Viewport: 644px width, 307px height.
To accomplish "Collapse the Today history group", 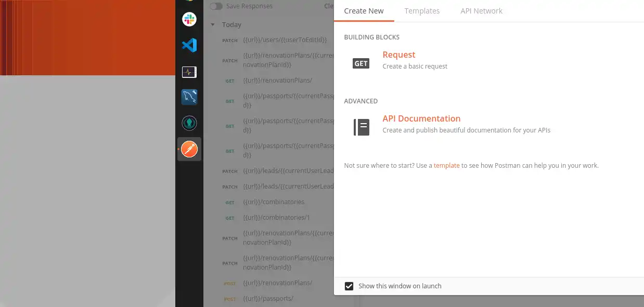I will (213, 24).
